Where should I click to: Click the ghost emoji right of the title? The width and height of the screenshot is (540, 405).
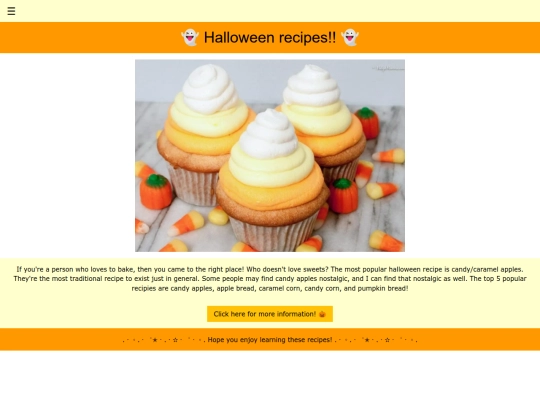click(x=350, y=37)
